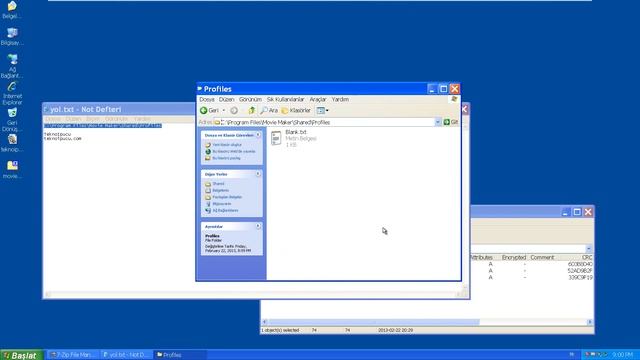
Task: Click the system tray clock
Action: [x=623, y=355]
